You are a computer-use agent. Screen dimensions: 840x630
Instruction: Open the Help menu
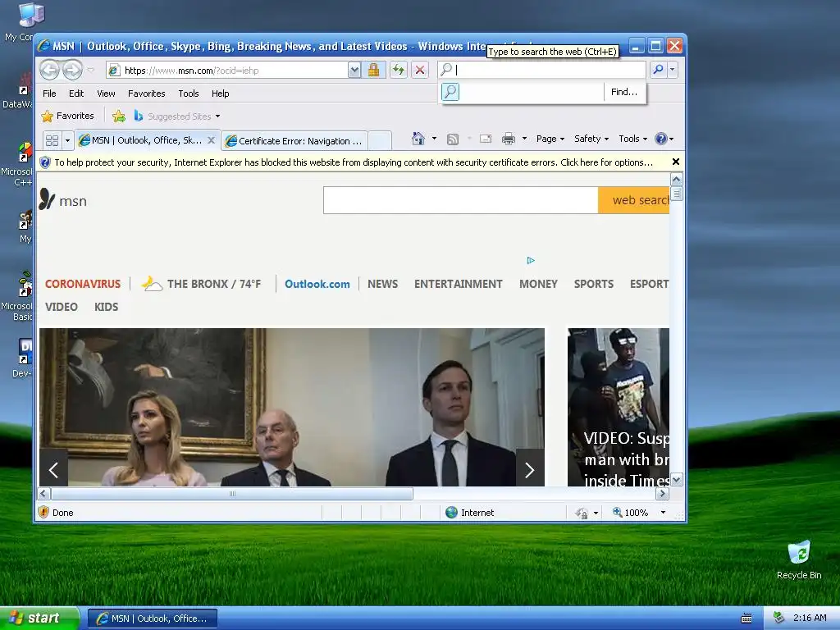point(220,94)
